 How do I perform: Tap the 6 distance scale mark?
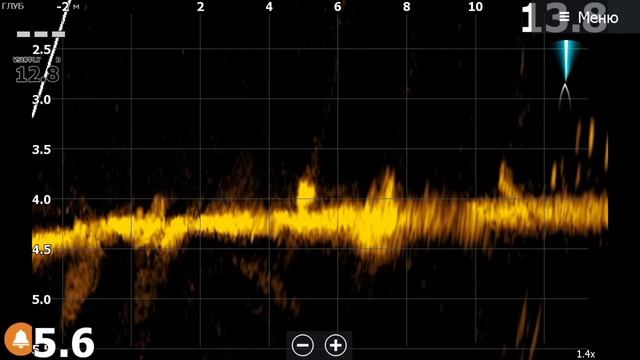(338, 7)
